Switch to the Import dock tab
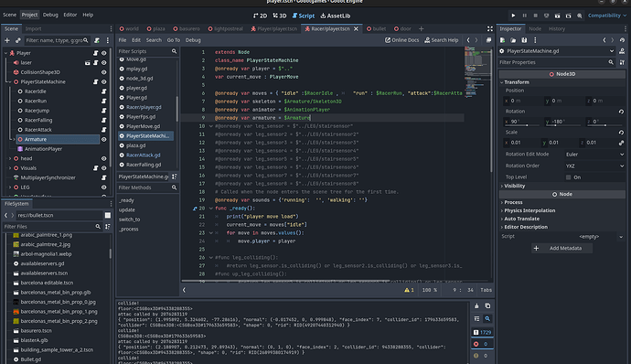Viewport: 631px width, 364px height. (33, 28)
